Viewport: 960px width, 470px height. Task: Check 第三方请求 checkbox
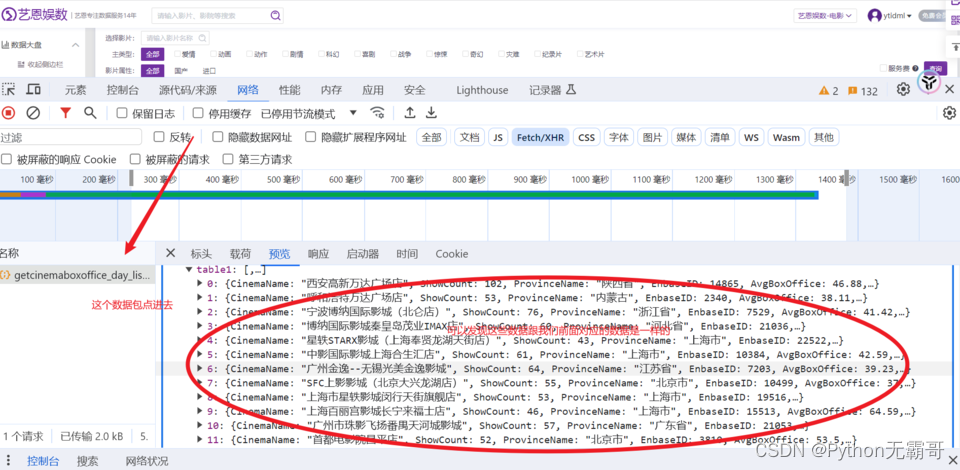(x=228, y=159)
